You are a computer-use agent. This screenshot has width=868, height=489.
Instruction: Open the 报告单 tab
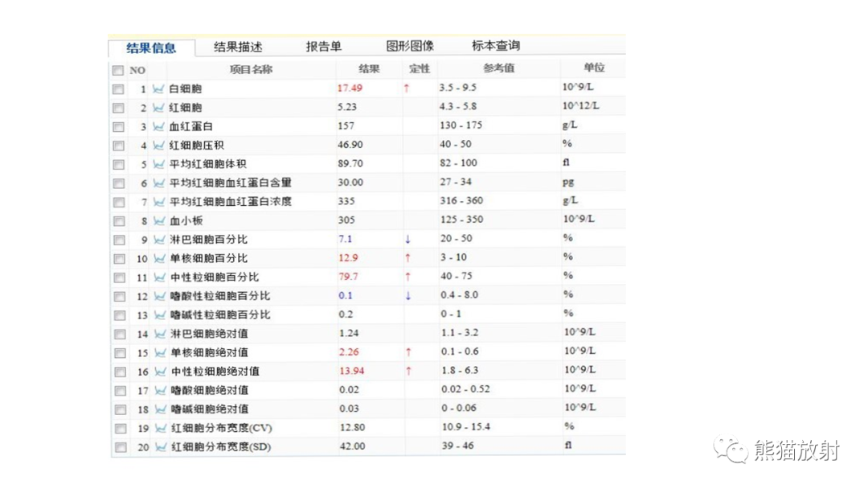tap(324, 47)
